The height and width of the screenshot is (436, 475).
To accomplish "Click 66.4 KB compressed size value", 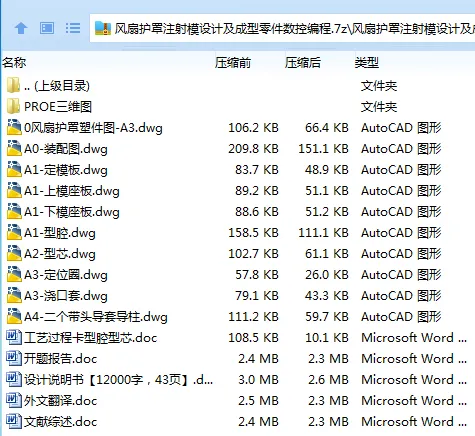I will [x=327, y=128].
